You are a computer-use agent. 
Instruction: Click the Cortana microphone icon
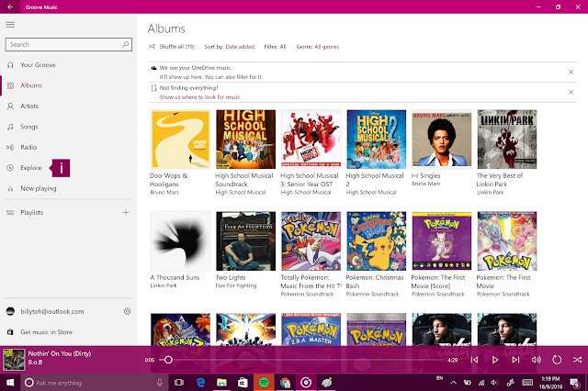click(x=160, y=383)
